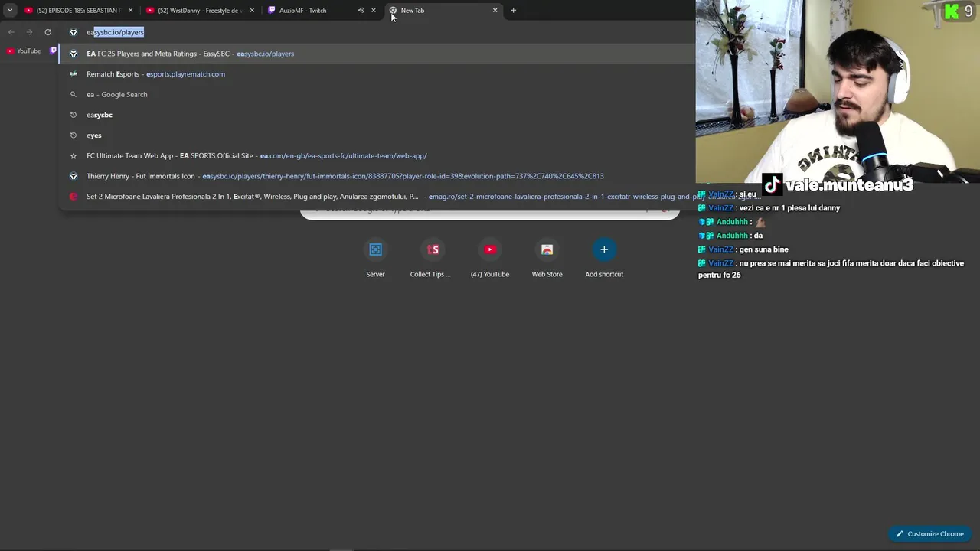Click the search magnifier icon beside 'ea'

click(x=73, y=94)
